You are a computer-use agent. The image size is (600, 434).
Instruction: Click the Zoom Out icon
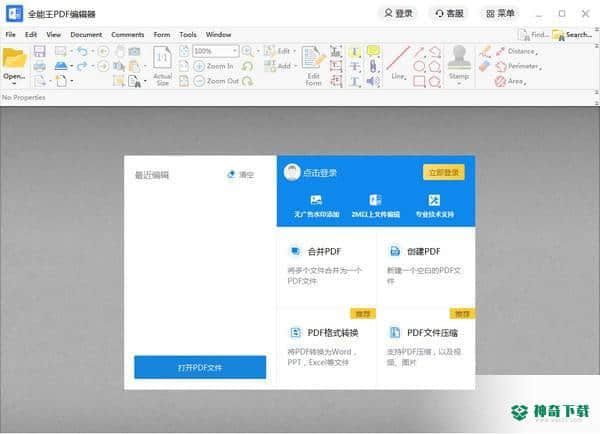pyautogui.click(x=199, y=81)
